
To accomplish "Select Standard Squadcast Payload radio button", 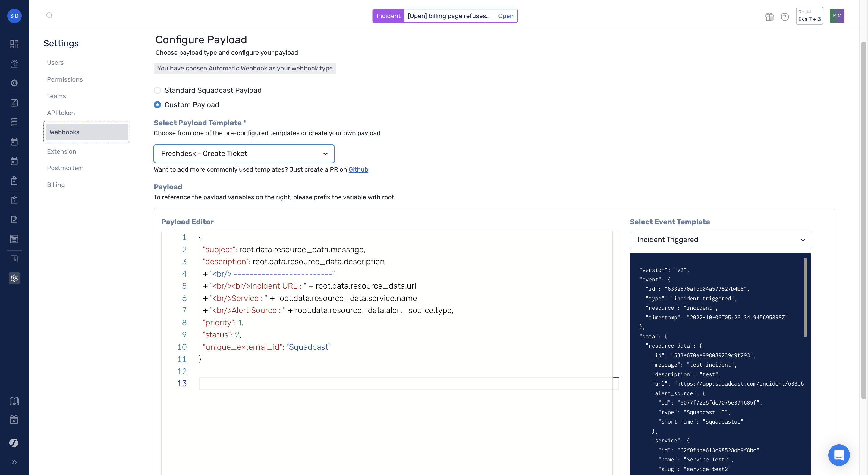I will [x=157, y=90].
